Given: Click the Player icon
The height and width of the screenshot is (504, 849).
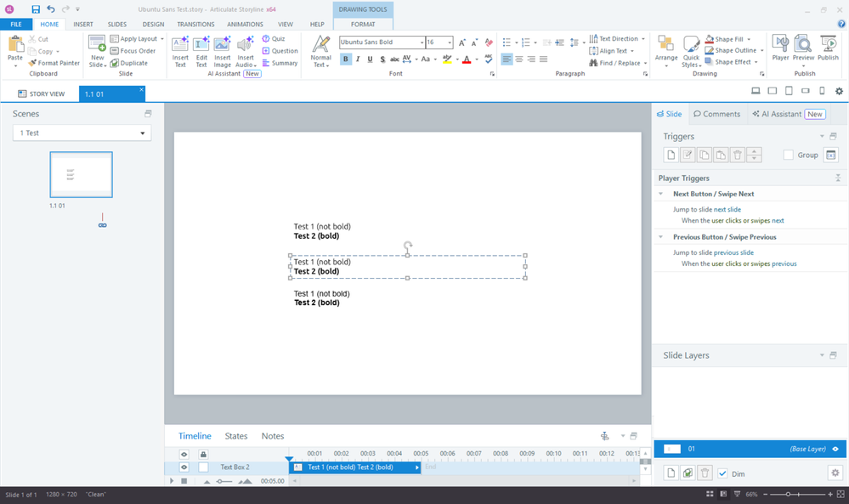Looking at the screenshot, I should click(780, 43).
